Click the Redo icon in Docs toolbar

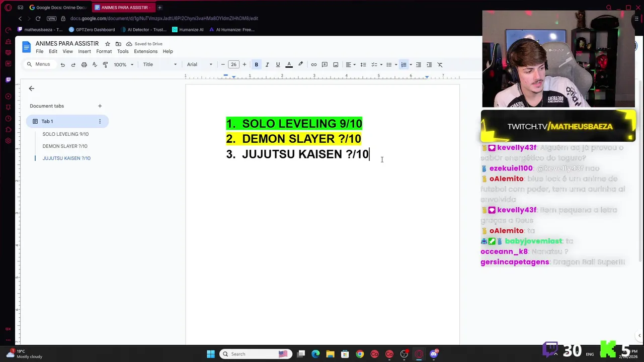pos(73,64)
